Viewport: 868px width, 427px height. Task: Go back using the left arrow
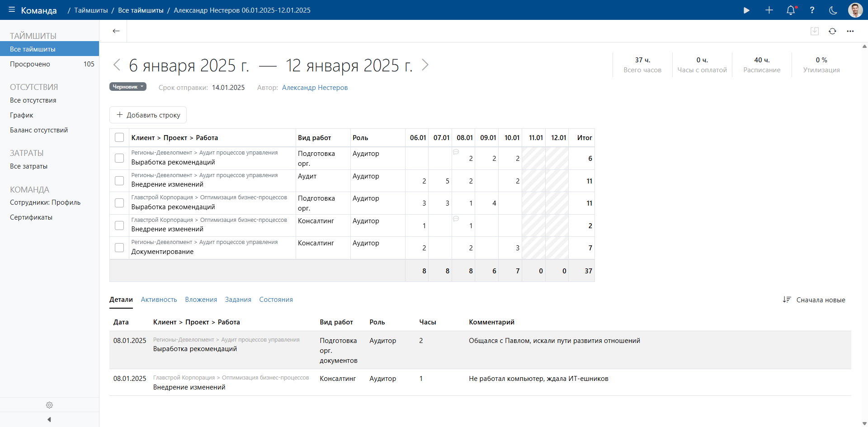click(x=116, y=31)
